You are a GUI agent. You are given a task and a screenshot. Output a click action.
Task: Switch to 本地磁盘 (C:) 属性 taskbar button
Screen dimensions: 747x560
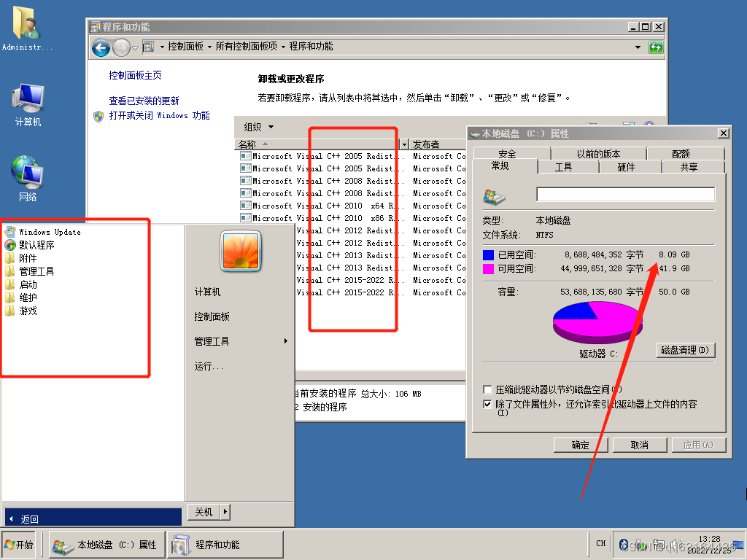[x=107, y=545]
